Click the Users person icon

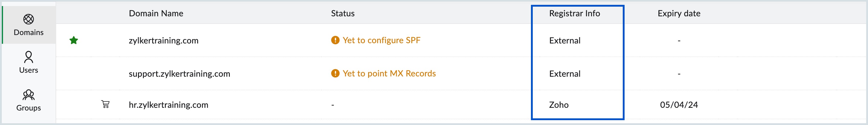(x=29, y=57)
